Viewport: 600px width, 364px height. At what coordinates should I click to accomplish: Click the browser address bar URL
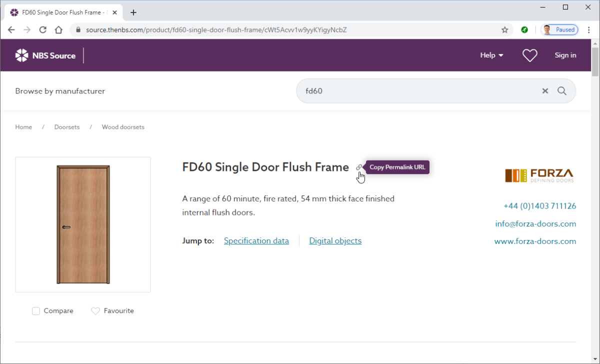click(216, 30)
